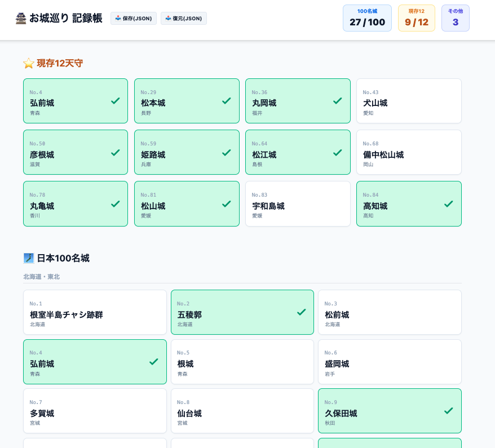This screenshot has width=495, height=448.
Task: Click the castle logo icon in header
Action: (x=21, y=18)
